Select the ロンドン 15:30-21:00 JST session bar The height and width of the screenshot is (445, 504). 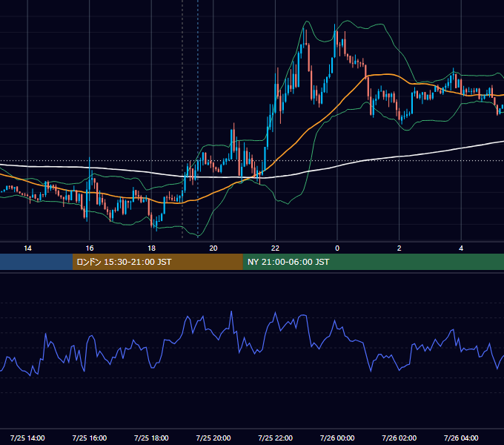point(157,262)
